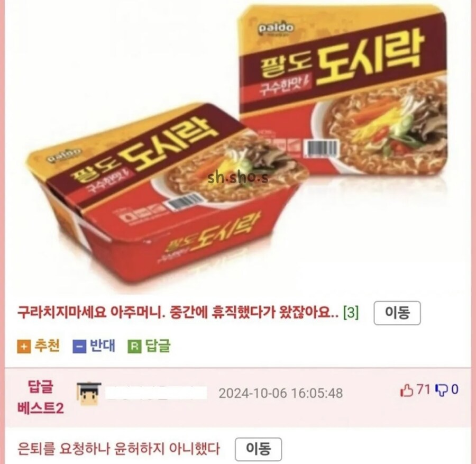
Task: Click the sh.sho.s watermark on the image
Action: click(239, 178)
